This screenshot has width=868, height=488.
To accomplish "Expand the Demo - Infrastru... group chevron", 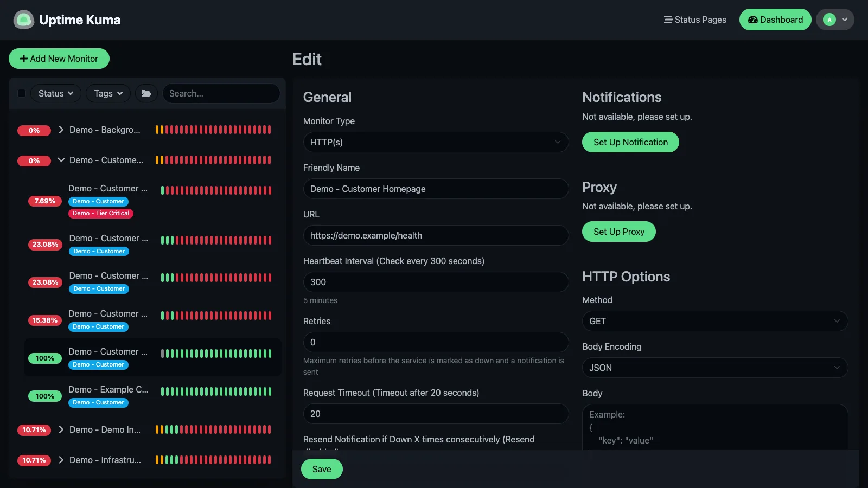I will point(61,460).
